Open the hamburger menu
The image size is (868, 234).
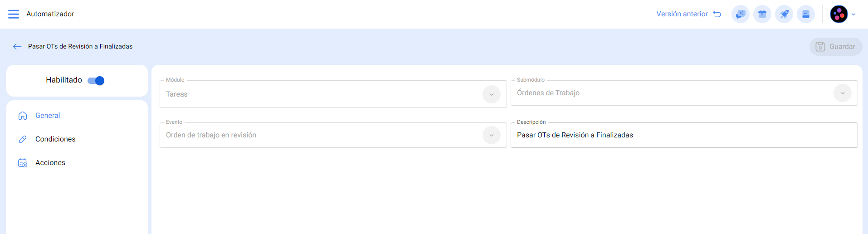[x=14, y=14]
